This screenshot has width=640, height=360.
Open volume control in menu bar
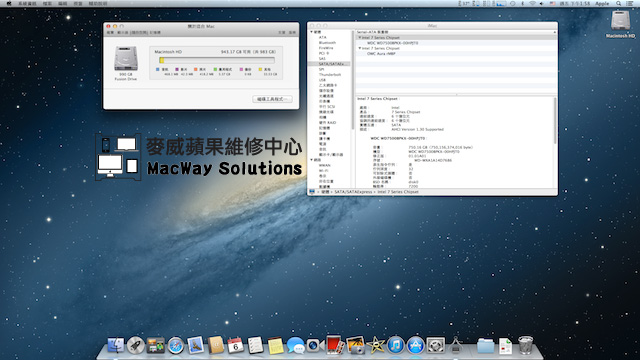click(542, 3)
